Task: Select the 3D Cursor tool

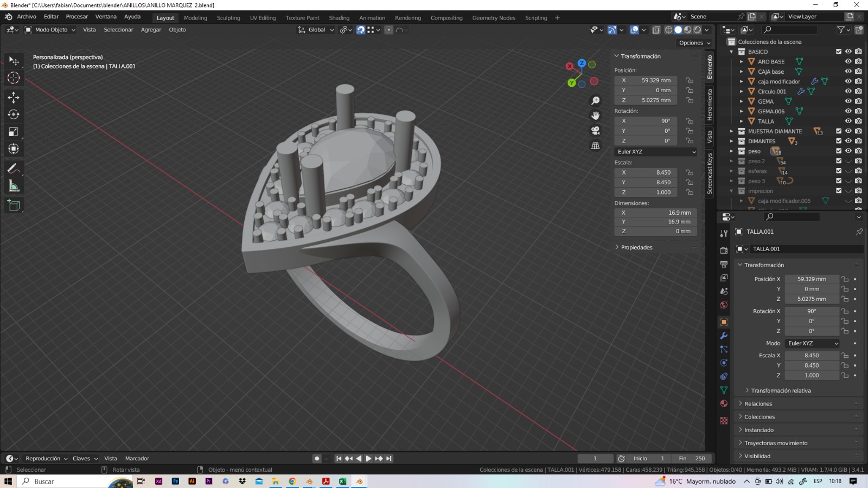Action: 14,78
